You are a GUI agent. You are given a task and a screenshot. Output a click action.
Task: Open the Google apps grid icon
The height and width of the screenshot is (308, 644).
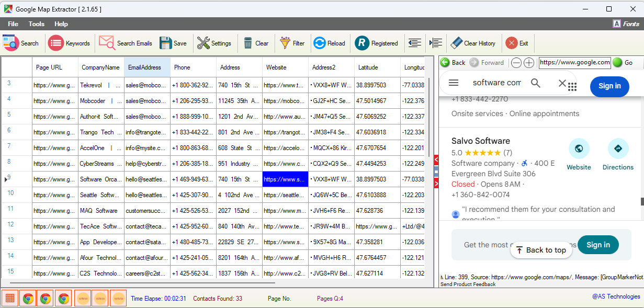point(572,87)
